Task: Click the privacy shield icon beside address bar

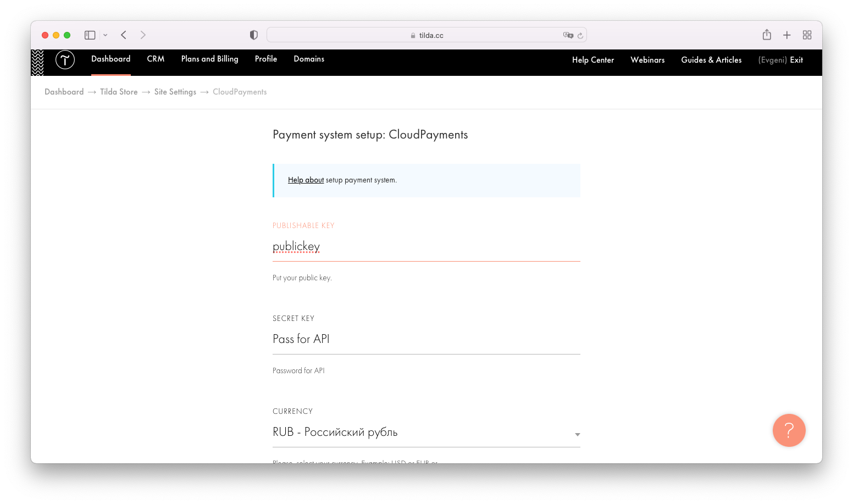Action: 253,35
